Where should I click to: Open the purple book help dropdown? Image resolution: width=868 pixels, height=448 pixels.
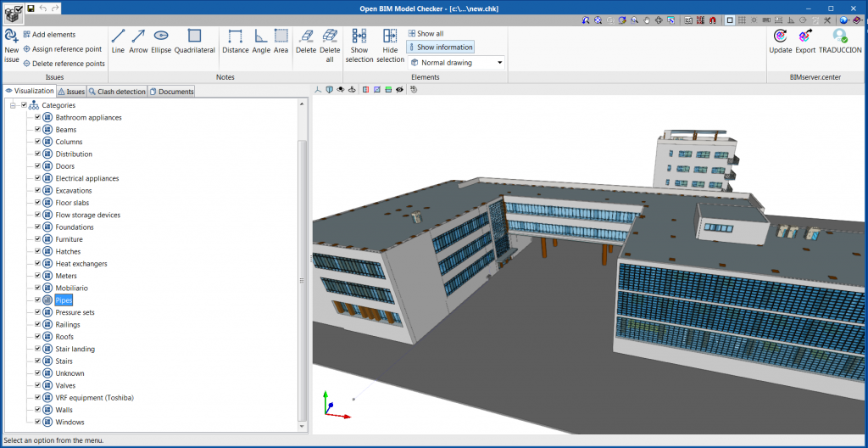[x=859, y=20]
